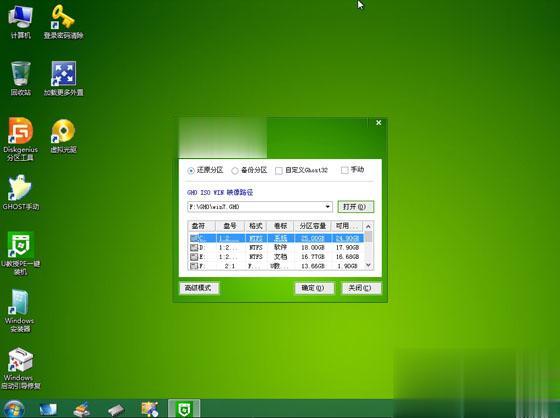
Task: Click the partition list scroll-down arrow
Action: tap(368, 265)
